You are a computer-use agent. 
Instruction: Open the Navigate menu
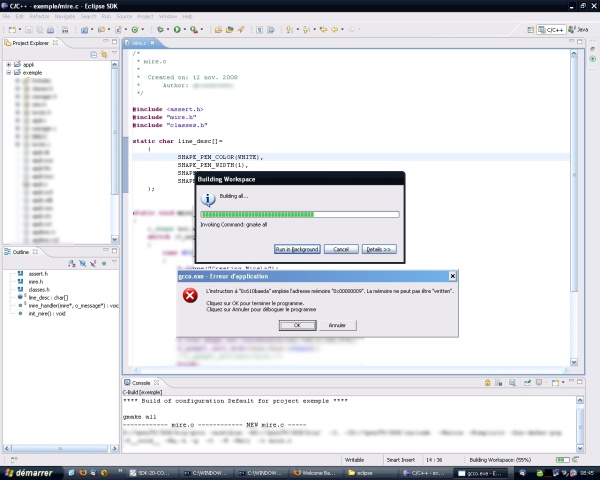[65, 16]
